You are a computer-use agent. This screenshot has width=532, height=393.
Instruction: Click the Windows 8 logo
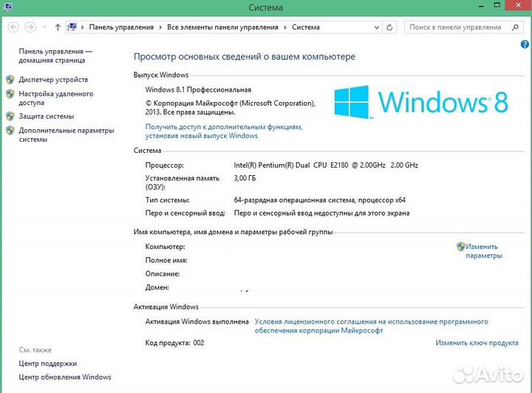[420, 102]
